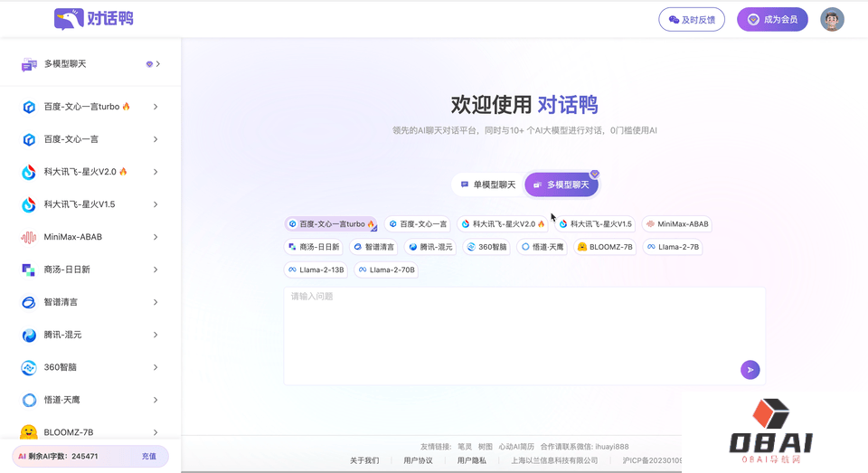Open the 用户隐私 footer link

pos(472,460)
